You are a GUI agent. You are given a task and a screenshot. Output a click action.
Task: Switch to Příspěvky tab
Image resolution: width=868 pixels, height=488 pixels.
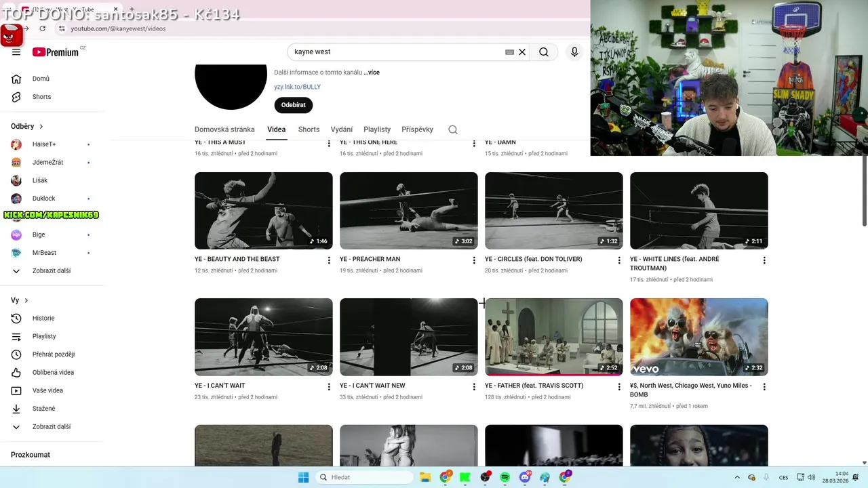(417, 129)
